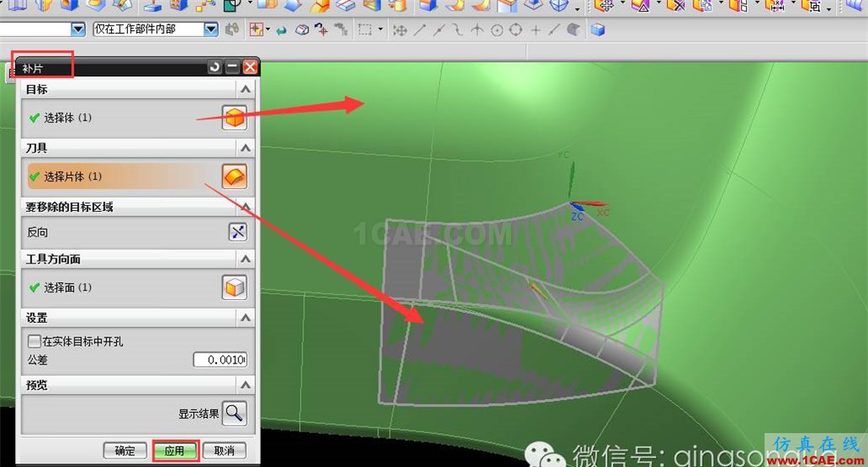Click the 反向 label
Screen dimensions: 868x467
click(x=37, y=232)
